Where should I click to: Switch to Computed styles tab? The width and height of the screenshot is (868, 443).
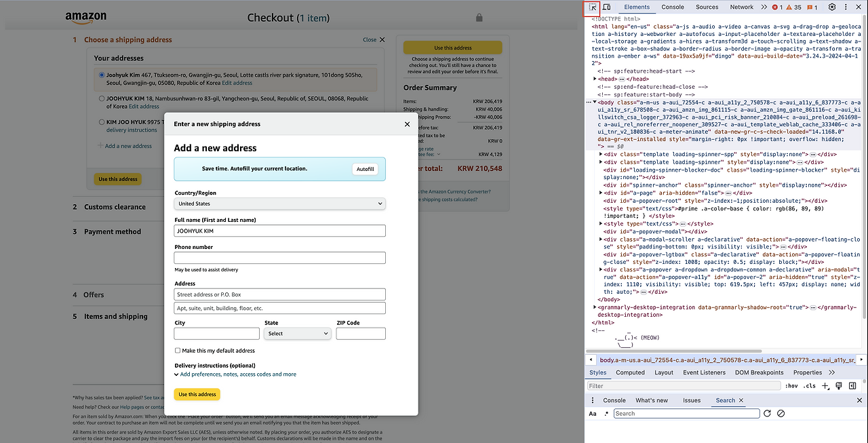[x=630, y=372]
